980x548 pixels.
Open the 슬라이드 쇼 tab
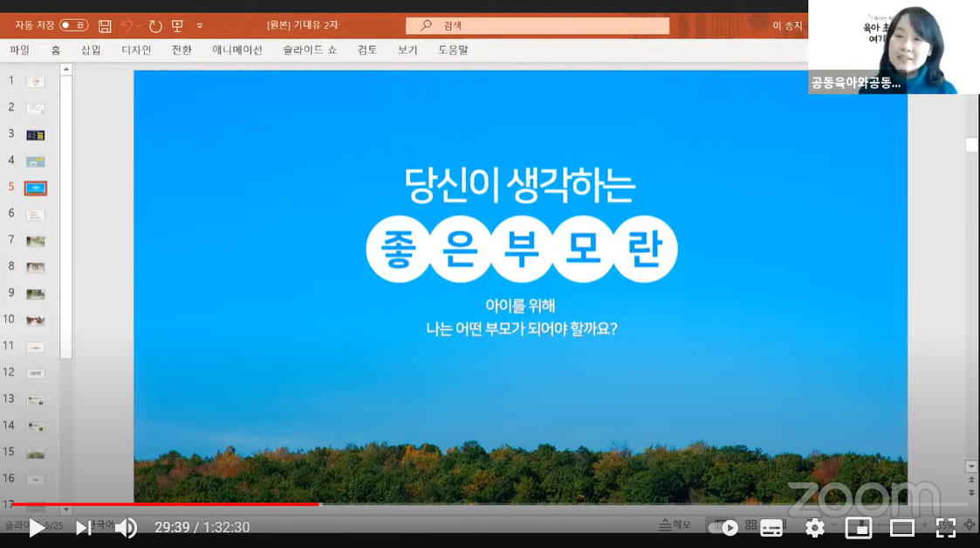tap(310, 50)
